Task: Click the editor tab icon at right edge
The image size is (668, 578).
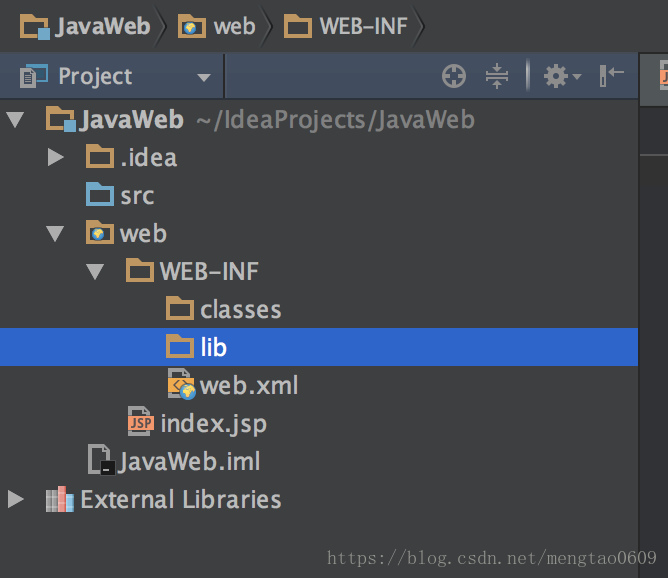Action: point(663,75)
